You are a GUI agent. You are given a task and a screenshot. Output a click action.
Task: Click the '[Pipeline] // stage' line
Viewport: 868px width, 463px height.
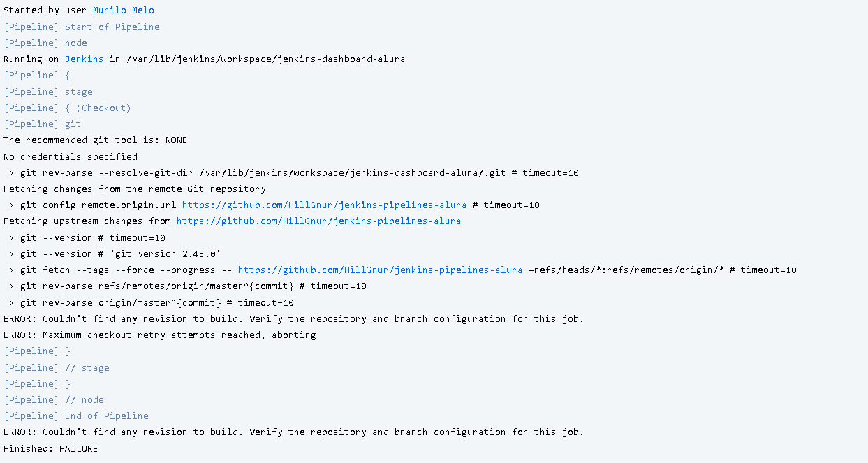click(x=57, y=368)
